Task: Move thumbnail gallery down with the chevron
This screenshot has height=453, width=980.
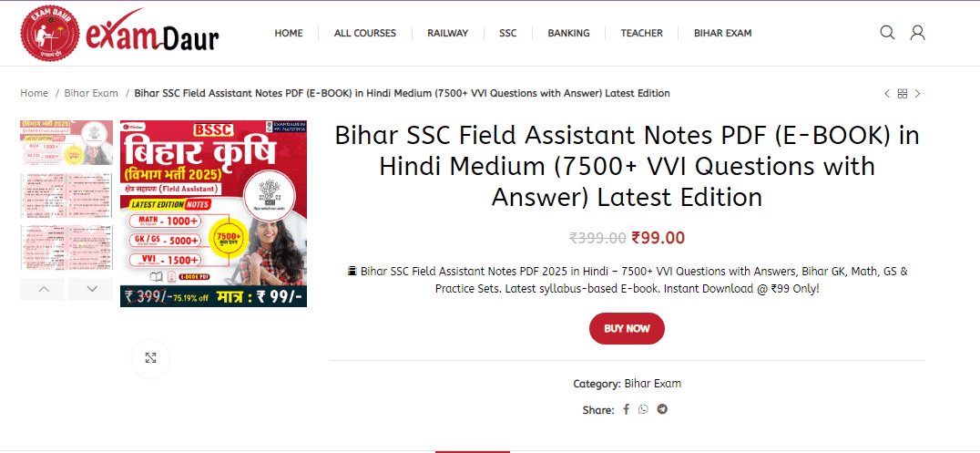Action: 91,289
